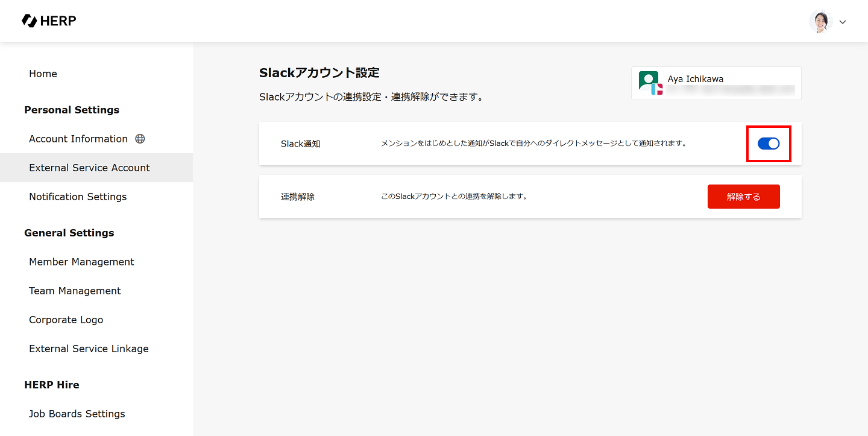Click the Slack通知 description text
The height and width of the screenshot is (436, 868).
click(x=534, y=144)
